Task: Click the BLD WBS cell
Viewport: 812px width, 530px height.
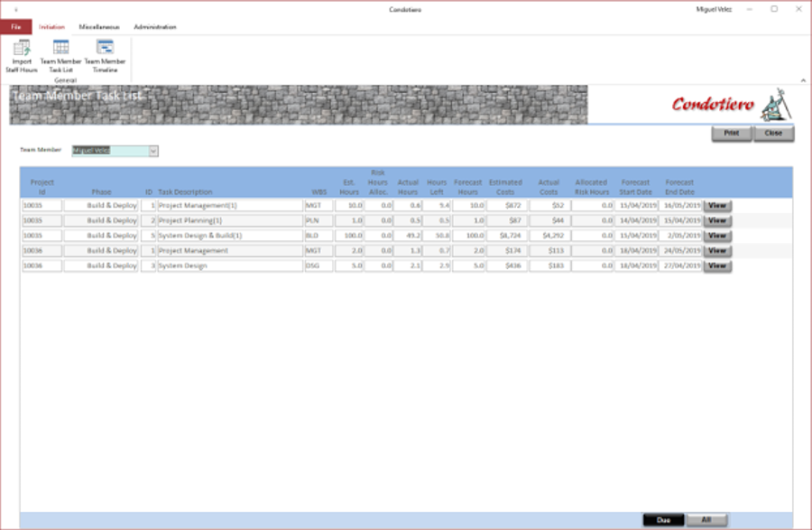Action: (x=318, y=236)
